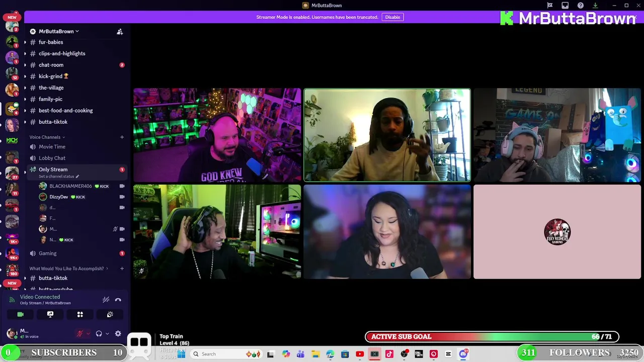Toggle noise suppression in Video Connected bar

(106, 300)
